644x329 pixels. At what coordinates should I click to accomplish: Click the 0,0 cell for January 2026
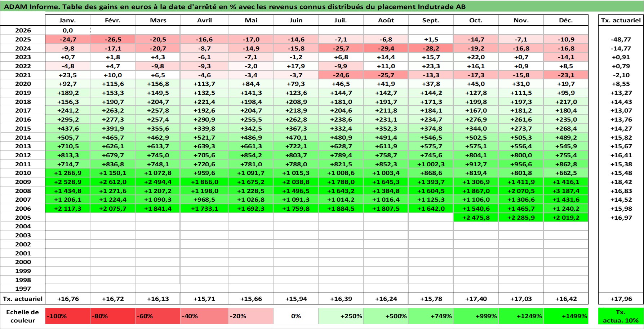click(x=68, y=31)
